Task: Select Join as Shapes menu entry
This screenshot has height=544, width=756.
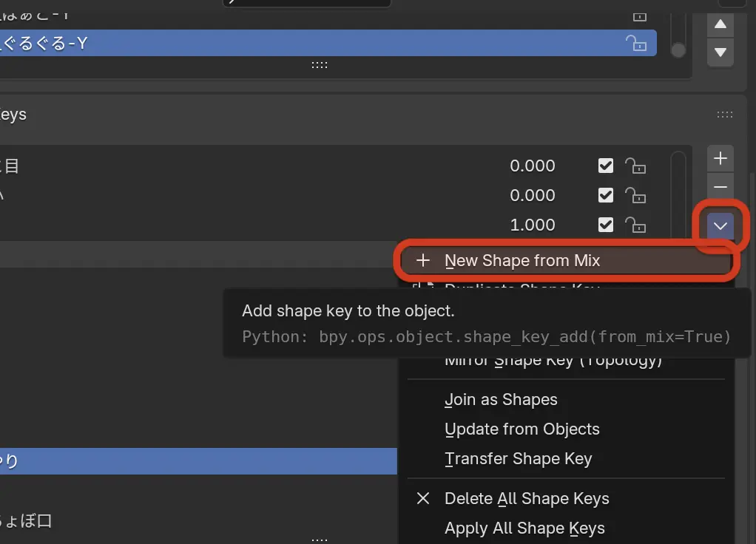Action: (567, 399)
